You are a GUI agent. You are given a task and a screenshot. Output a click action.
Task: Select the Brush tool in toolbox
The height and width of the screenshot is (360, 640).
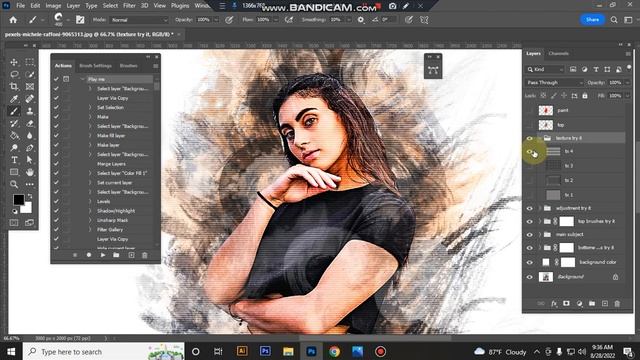click(x=14, y=111)
